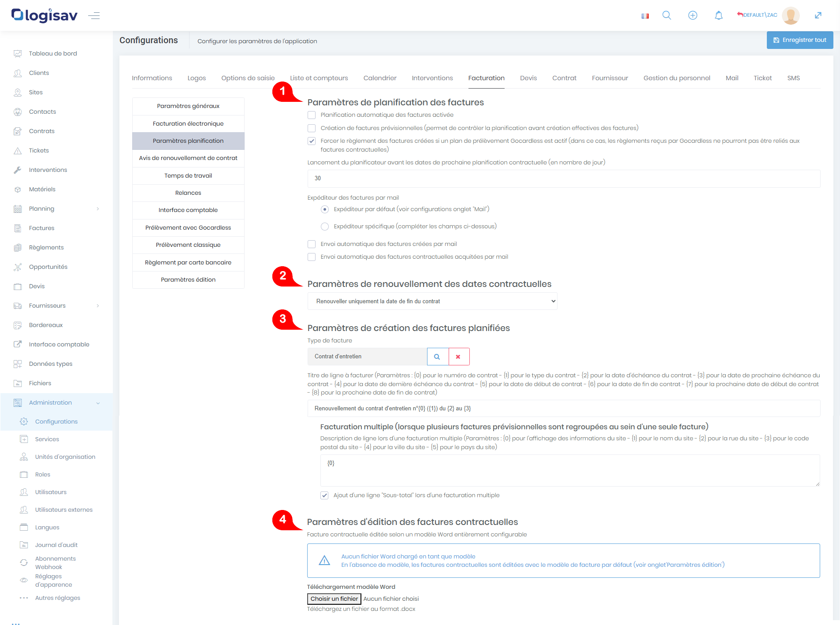The height and width of the screenshot is (625, 840).
Task: Toggle fullscreen with the expand arrows icon
Action: [818, 15]
